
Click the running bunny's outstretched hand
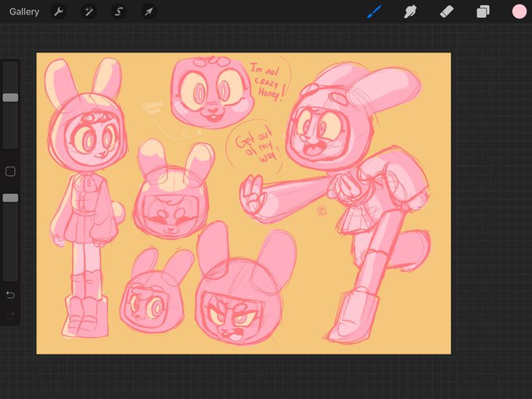[253, 195]
